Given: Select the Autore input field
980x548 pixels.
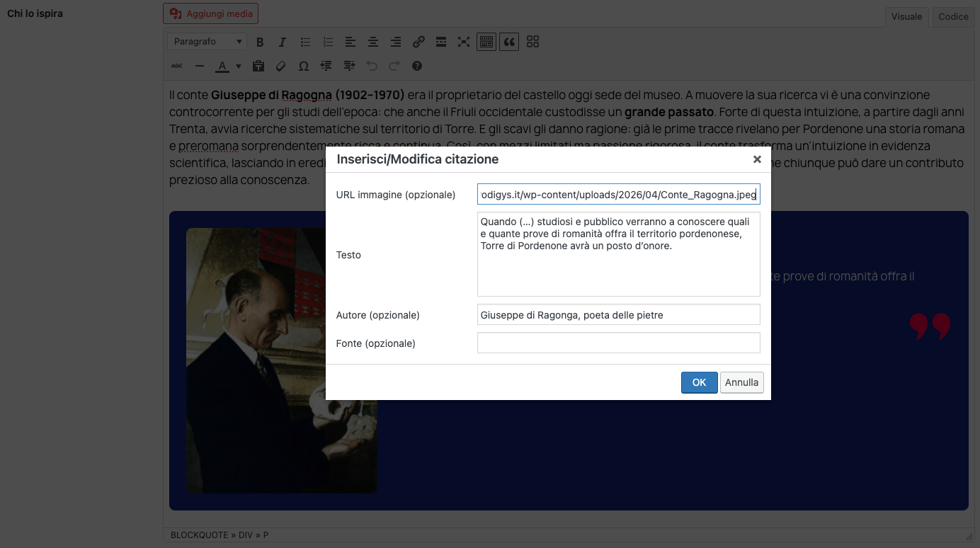Looking at the screenshot, I should click(619, 314).
